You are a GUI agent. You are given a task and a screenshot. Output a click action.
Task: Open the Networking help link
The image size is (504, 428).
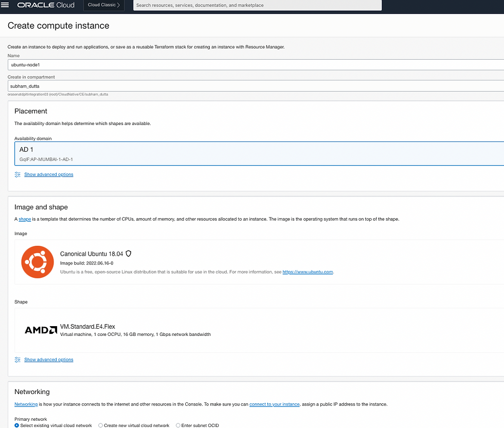[26, 404]
